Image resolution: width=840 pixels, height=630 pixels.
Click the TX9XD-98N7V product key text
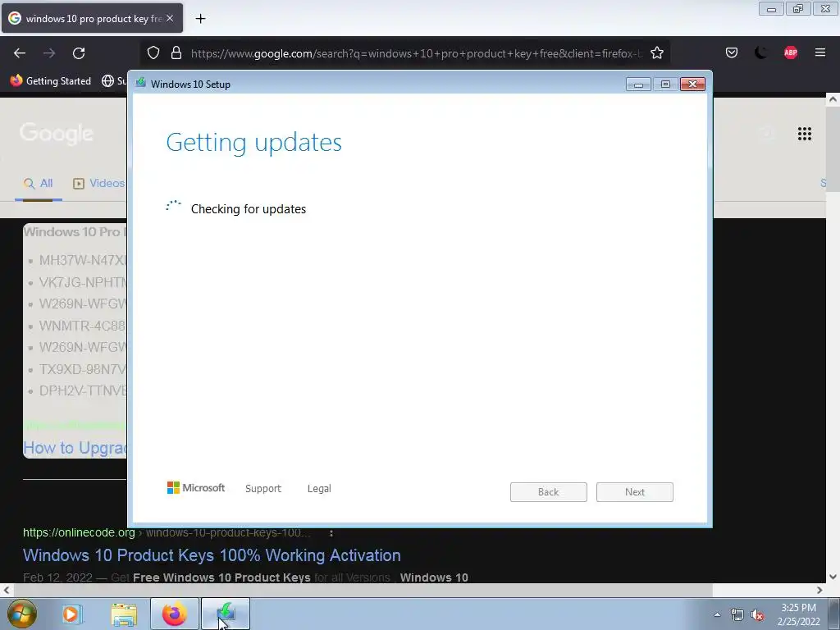pos(83,369)
